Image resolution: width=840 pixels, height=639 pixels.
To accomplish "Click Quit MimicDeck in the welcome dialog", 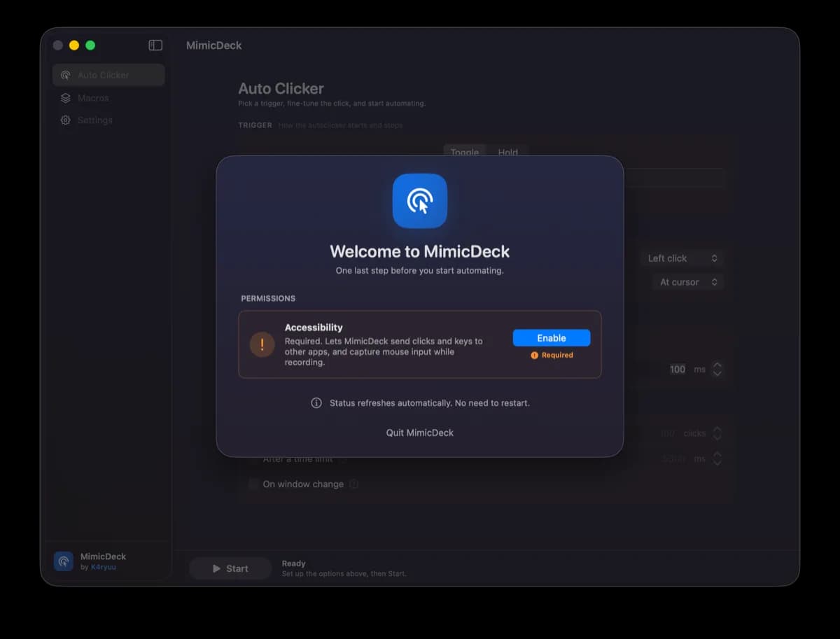I will click(x=420, y=433).
